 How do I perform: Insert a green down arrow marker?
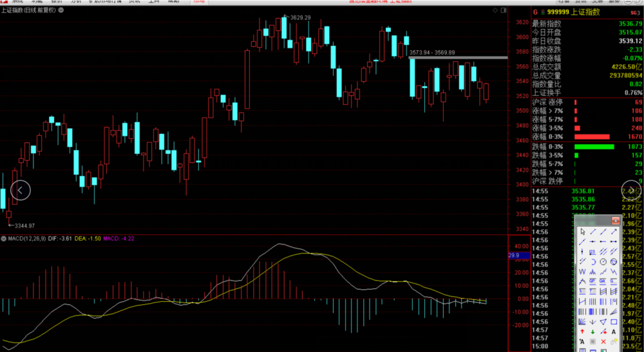tap(592, 331)
